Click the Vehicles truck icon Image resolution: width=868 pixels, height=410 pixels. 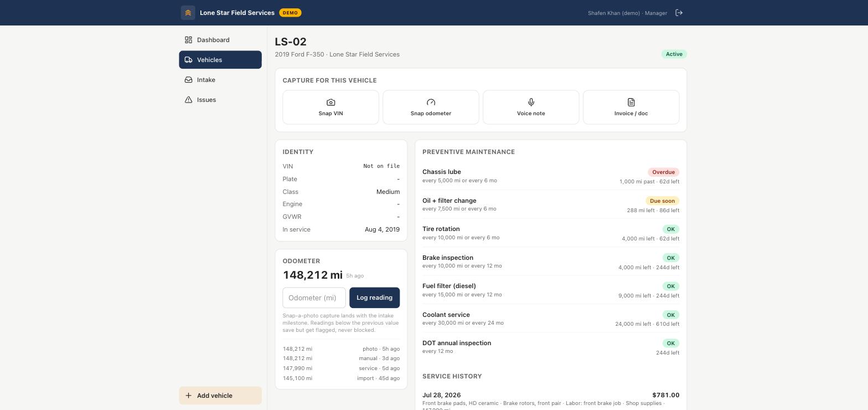[x=188, y=60]
